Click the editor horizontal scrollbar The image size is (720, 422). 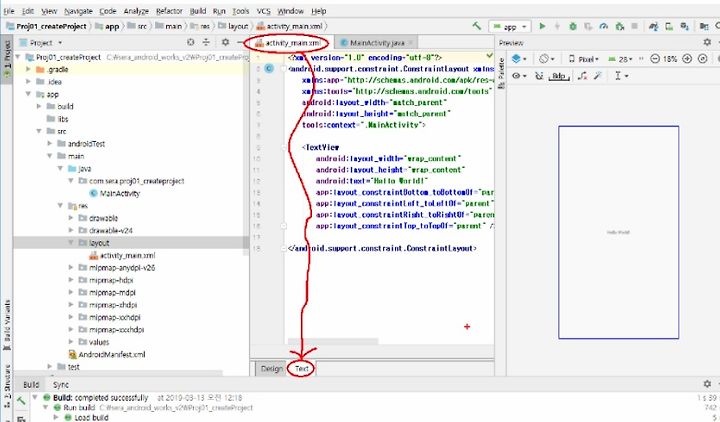pos(333,341)
